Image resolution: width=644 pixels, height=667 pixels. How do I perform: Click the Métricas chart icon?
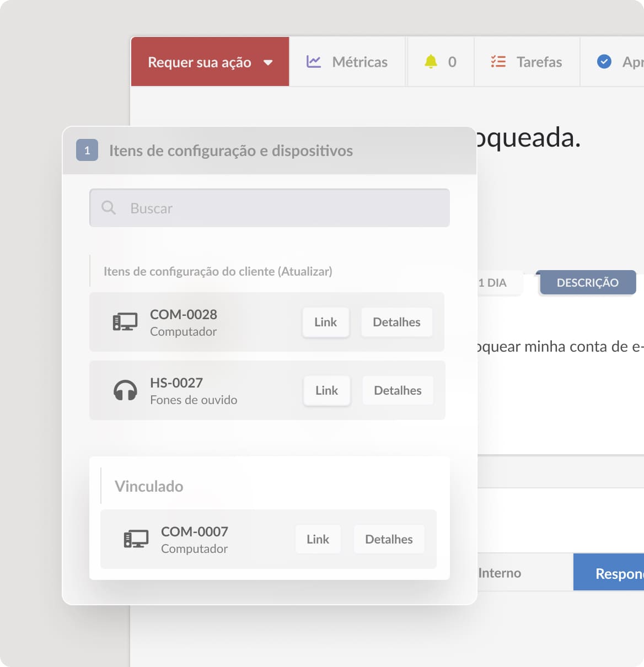click(314, 62)
